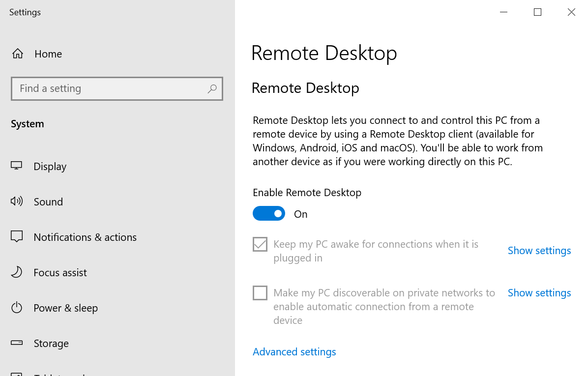Click the Power & sleep icon
The image size is (588, 376).
(17, 308)
